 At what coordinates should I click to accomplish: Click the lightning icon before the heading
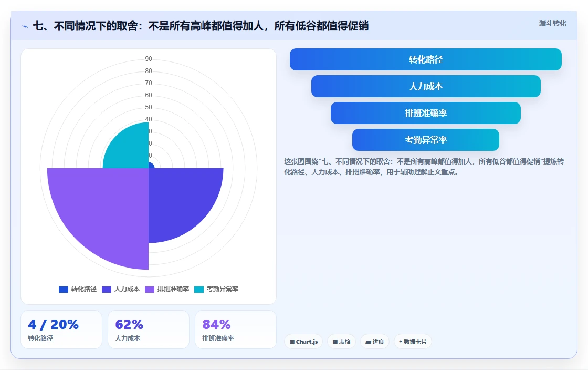tap(25, 27)
